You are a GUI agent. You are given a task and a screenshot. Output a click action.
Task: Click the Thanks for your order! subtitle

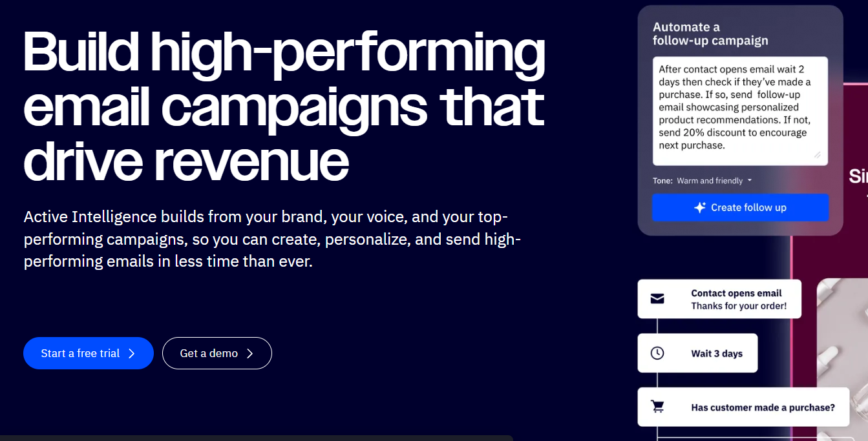pyautogui.click(x=739, y=306)
